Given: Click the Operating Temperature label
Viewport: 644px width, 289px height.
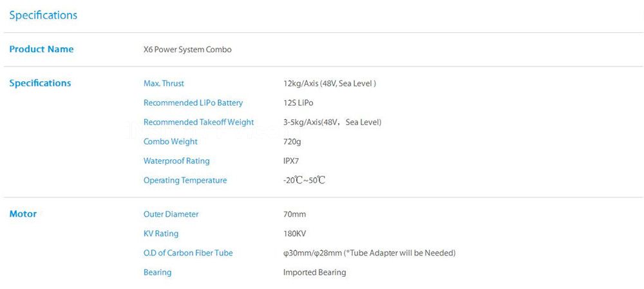Looking at the screenshot, I should click(x=185, y=180).
